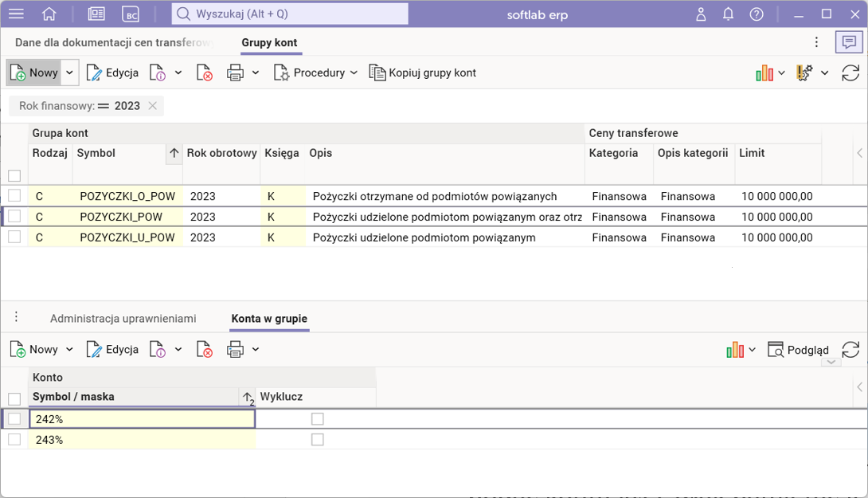Click the Kopiuj grupy kont button
Image resolution: width=868 pixels, height=498 pixels.
[423, 73]
